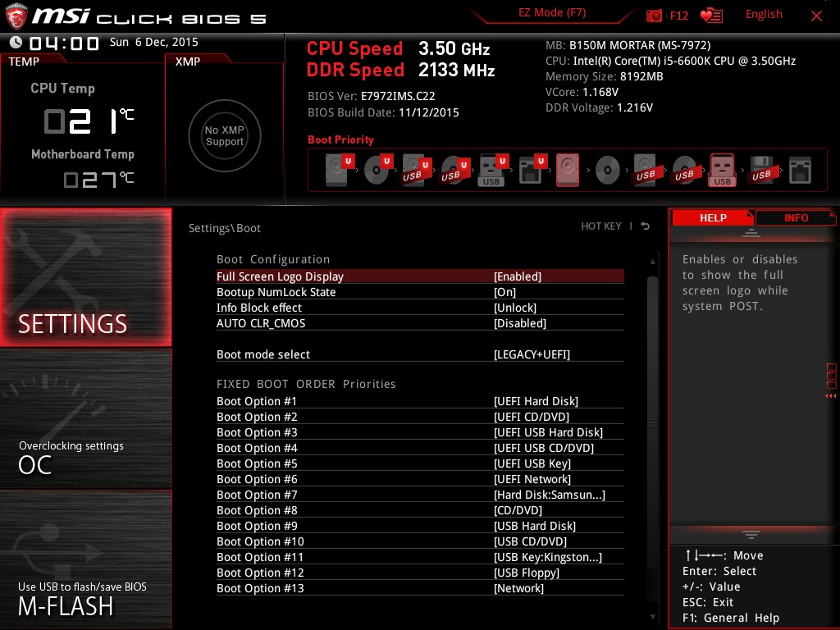Click the highlighted USB key boot icon
This screenshot has width=840, height=630.
(x=722, y=171)
